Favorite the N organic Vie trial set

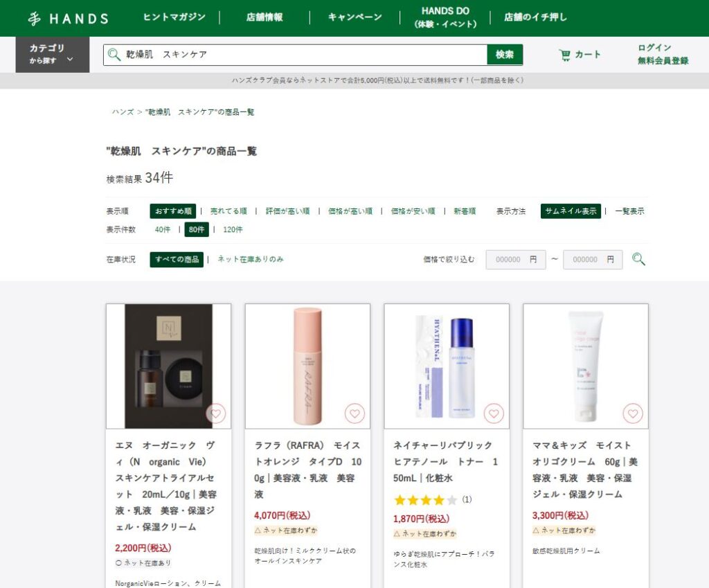216,413
